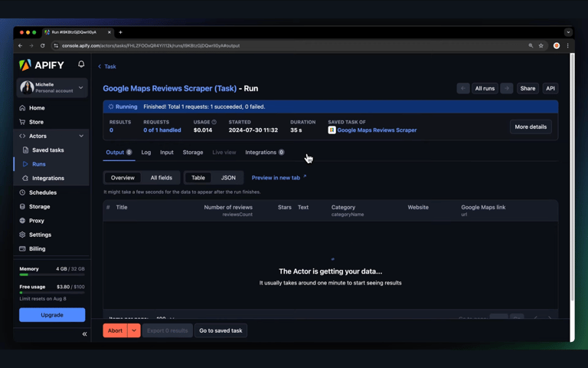This screenshot has height=368, width=588.
Task: Click the All runs button
Action: (485, 88)
